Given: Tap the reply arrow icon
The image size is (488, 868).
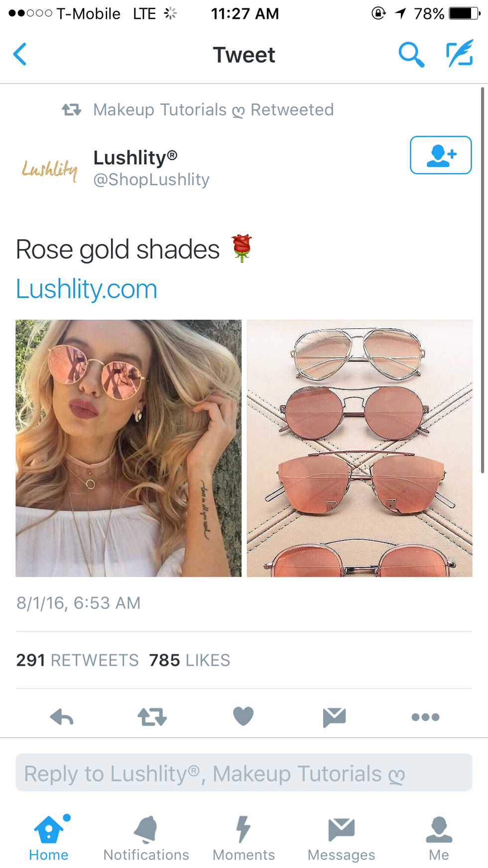Looking at the screenshot, I should click(62, 717).
